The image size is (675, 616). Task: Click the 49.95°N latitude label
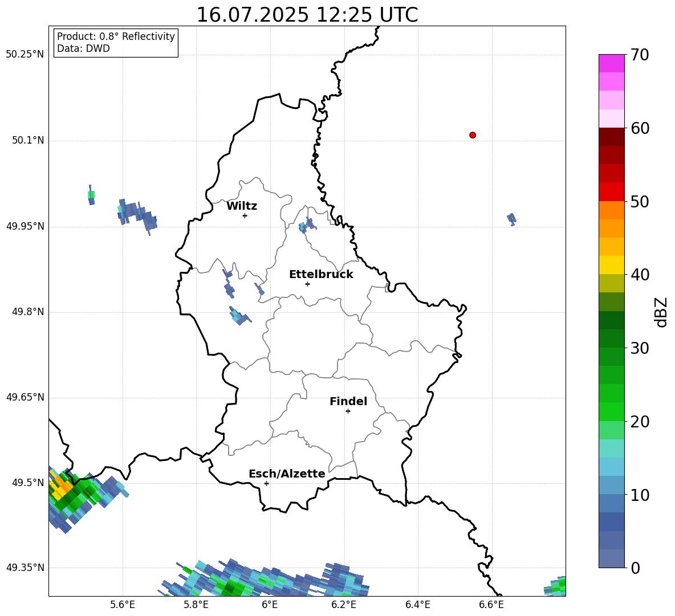(x=25, y=226)
